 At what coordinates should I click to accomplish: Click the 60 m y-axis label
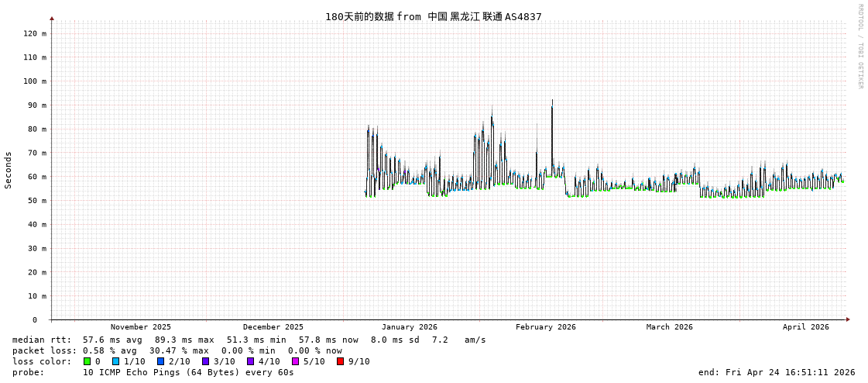(37, 176)
